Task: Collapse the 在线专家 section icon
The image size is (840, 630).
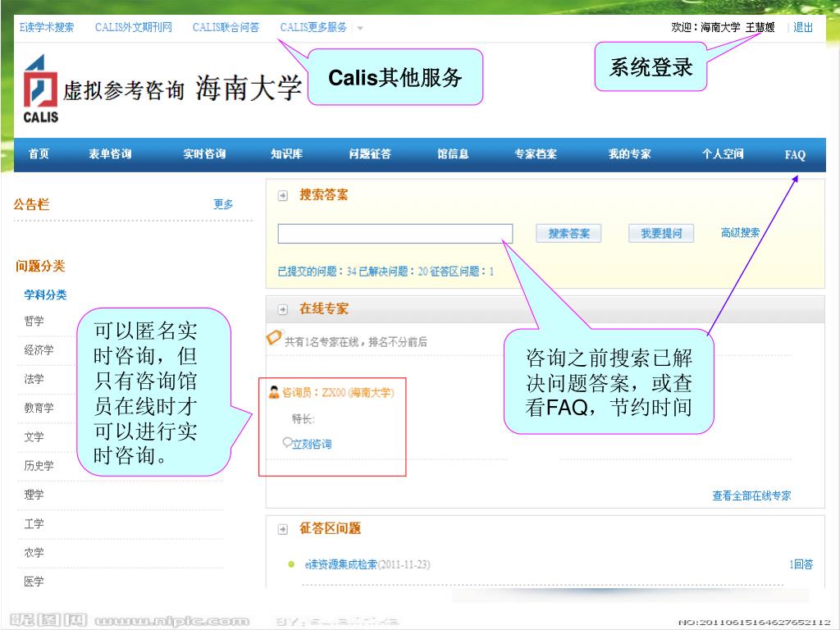Action: pos(282,309)
